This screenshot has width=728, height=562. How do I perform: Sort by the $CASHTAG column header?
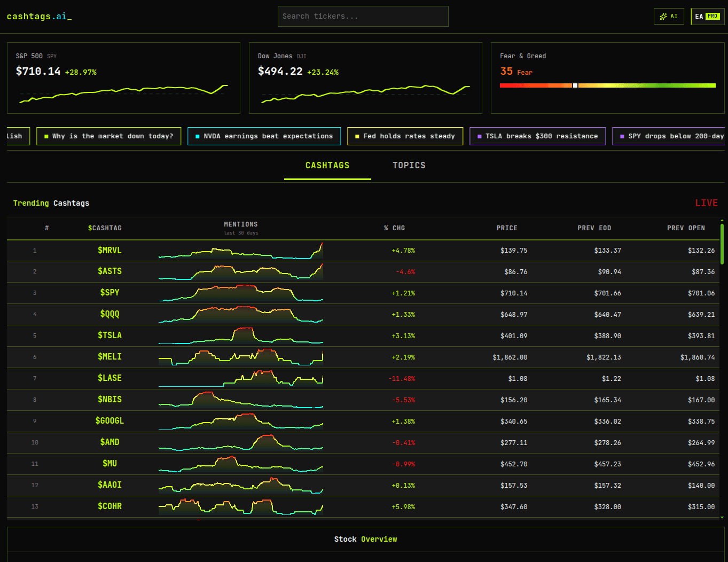[x=105, y=228]
